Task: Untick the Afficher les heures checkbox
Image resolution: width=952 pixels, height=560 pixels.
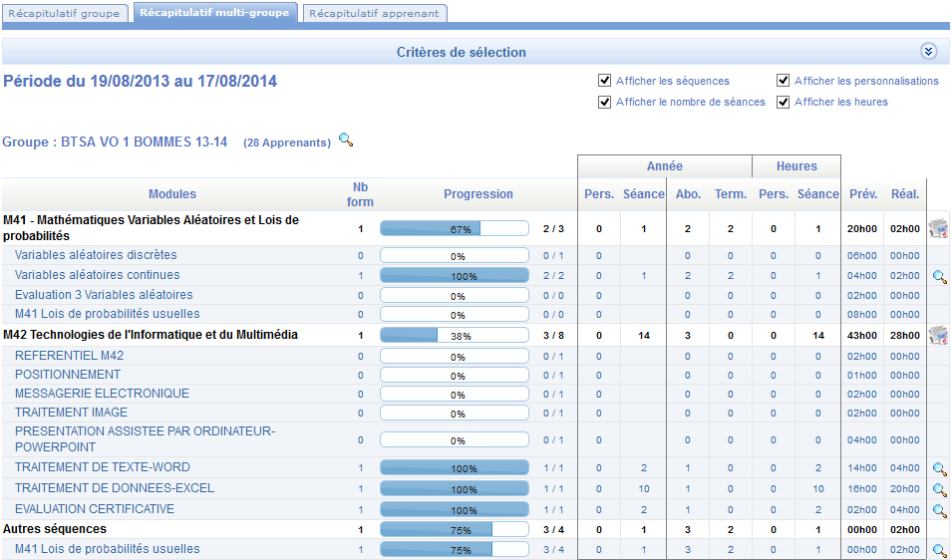Action: [784, 102]
